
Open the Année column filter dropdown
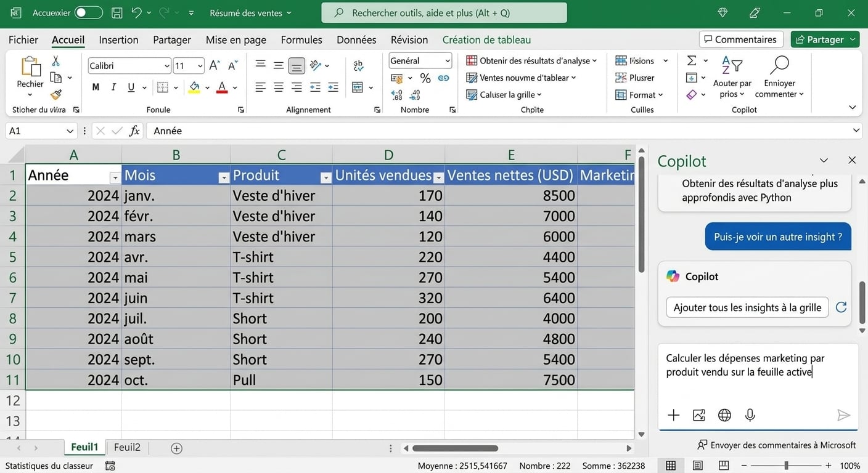[115, 178]
